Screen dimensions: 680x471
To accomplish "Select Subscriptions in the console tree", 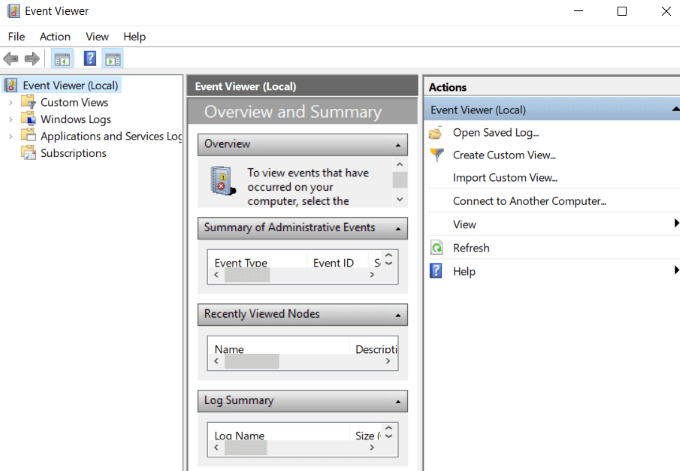I will (x=73, y=153).
